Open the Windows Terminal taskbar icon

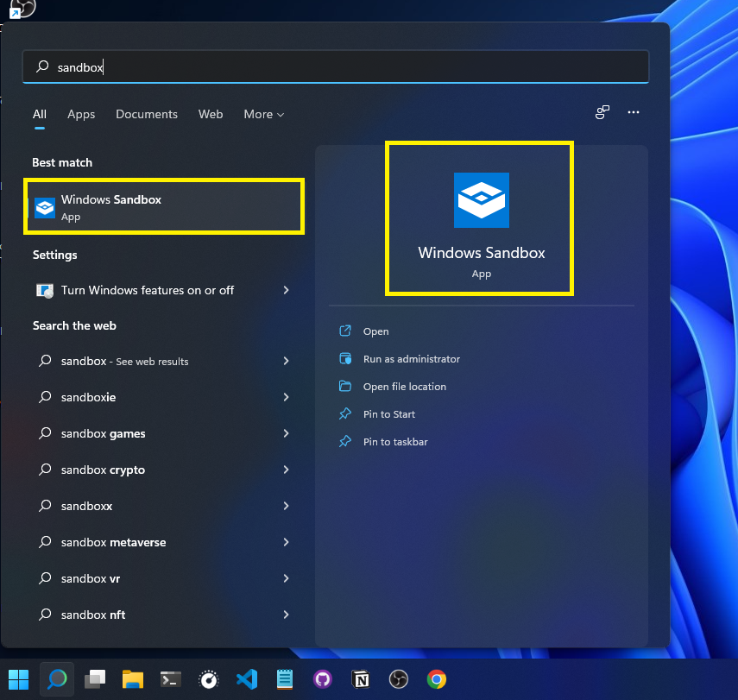pyautogui.click(x=170, y=679)
